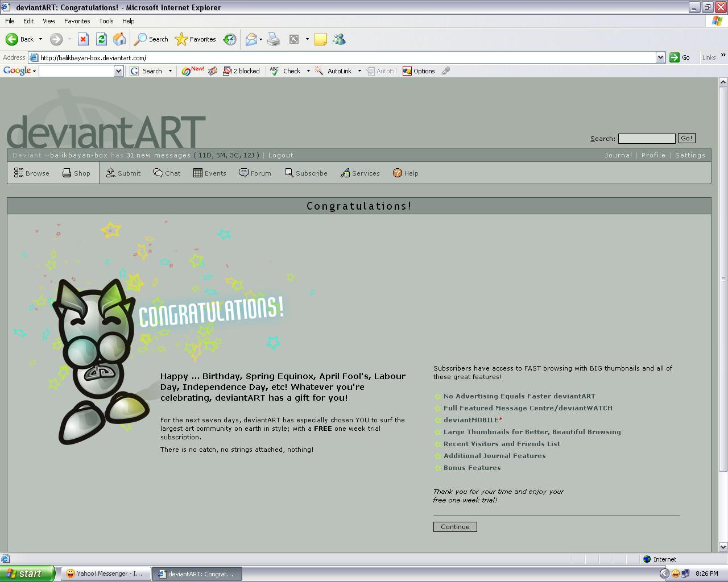
Task: Open the Settings link
Action: 690,155
